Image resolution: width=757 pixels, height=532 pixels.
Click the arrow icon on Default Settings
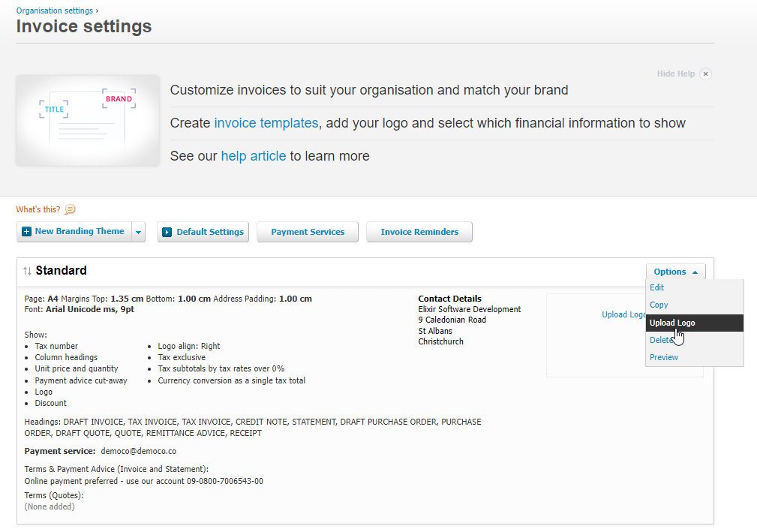167,233
